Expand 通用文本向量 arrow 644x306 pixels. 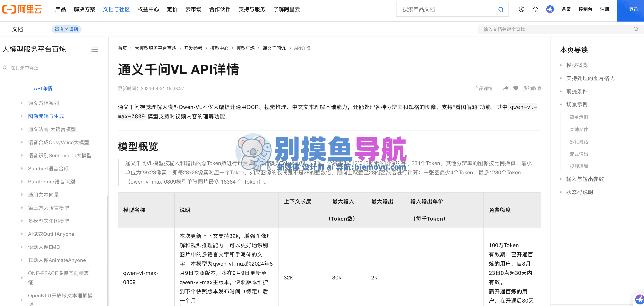point(22,195)
